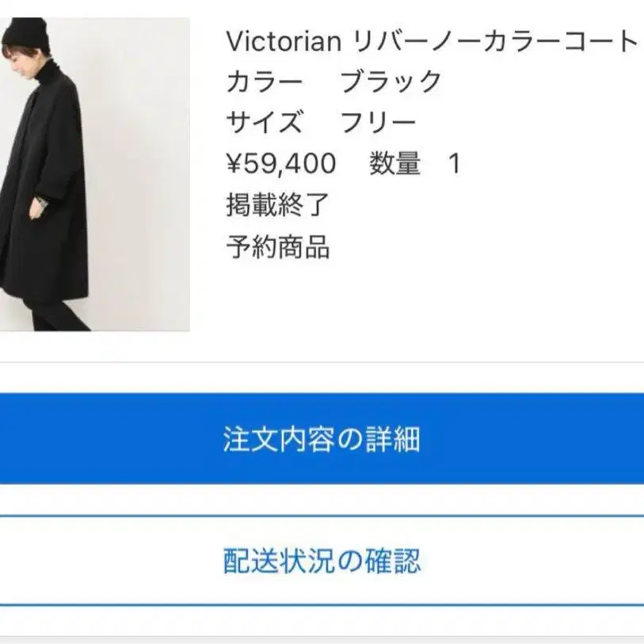This screenshot has width=644, height=644.
Task: Click the word Victorian in title
Action: pyautogui.click(x=284, y=41)
